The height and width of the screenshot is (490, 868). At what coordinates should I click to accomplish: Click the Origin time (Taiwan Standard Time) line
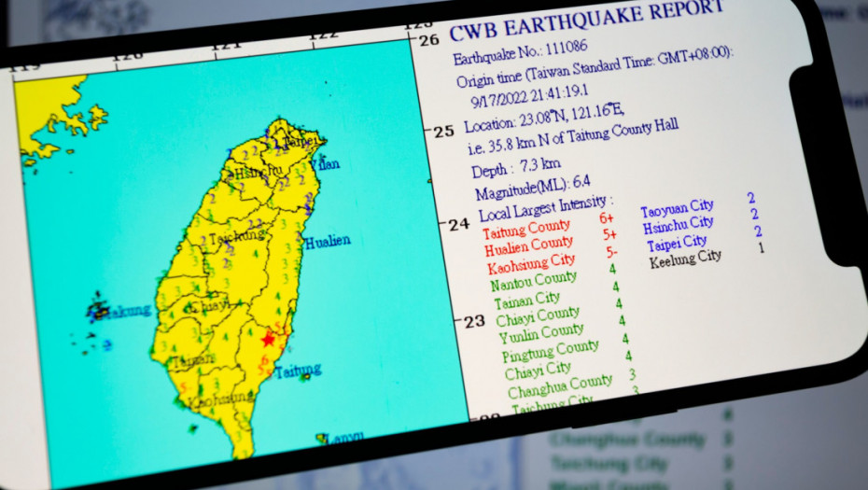594,67
